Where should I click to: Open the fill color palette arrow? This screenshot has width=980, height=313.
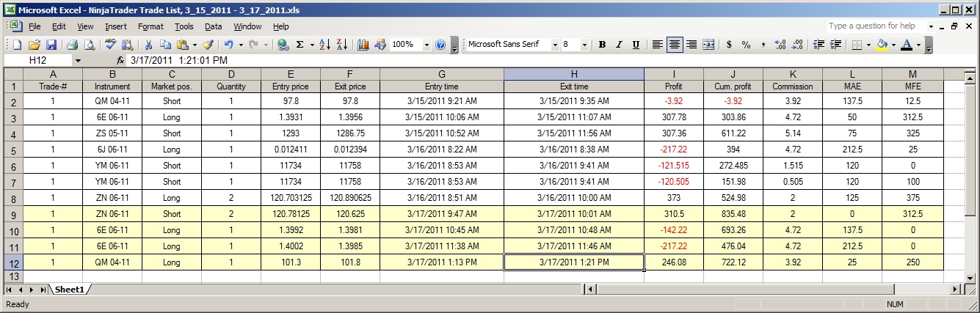(893, 45)
